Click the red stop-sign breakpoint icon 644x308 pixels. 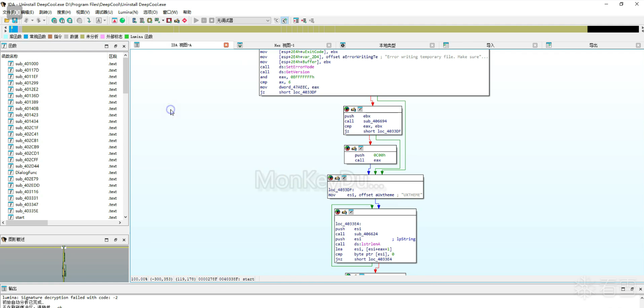tap(184, 20)
